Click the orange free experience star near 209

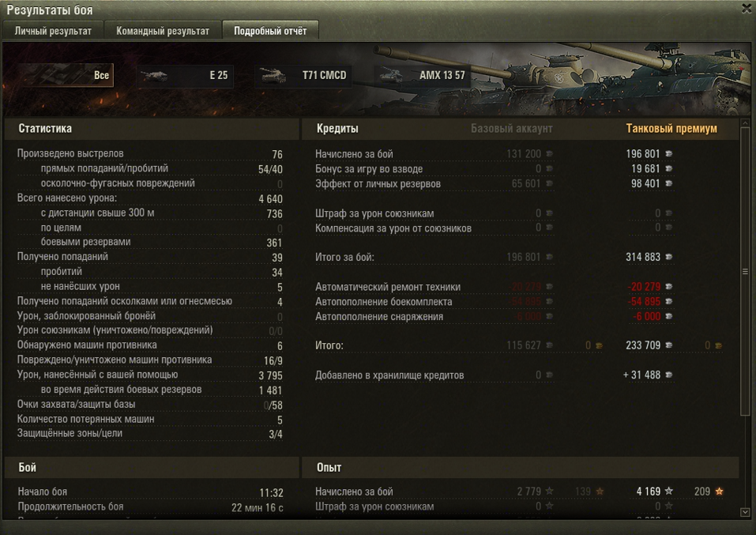click(x=719, y=491)
